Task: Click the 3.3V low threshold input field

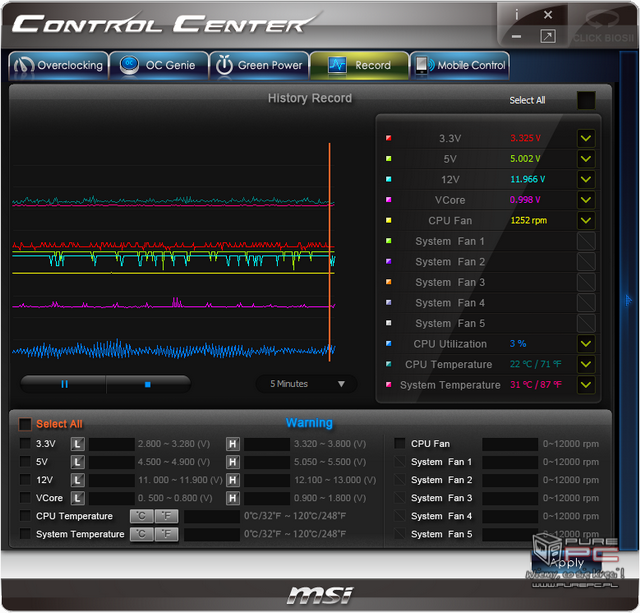Action: point(112,444)
